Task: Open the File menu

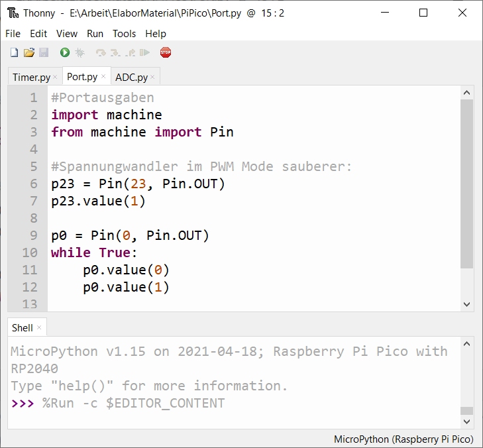Action: click(x=13, y=34)
